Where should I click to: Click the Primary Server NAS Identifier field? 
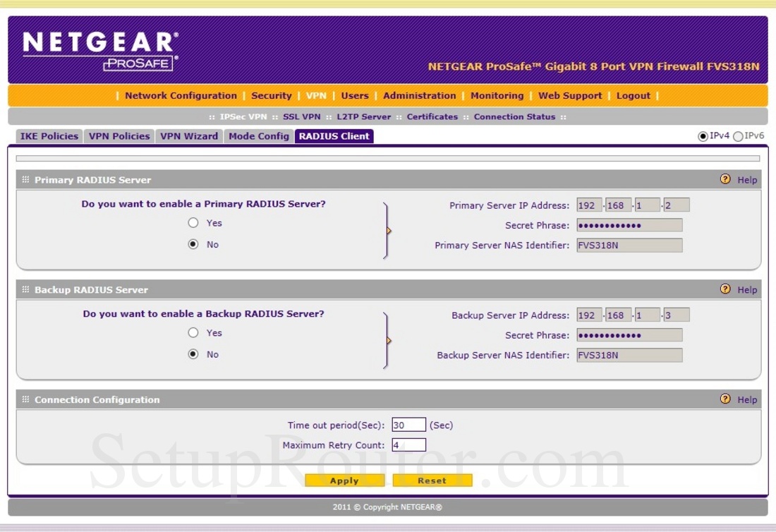coord(629,245)
